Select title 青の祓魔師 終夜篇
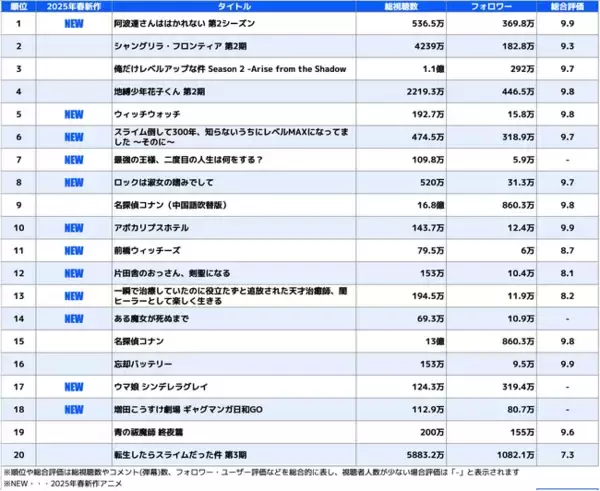 pos(148,432)
